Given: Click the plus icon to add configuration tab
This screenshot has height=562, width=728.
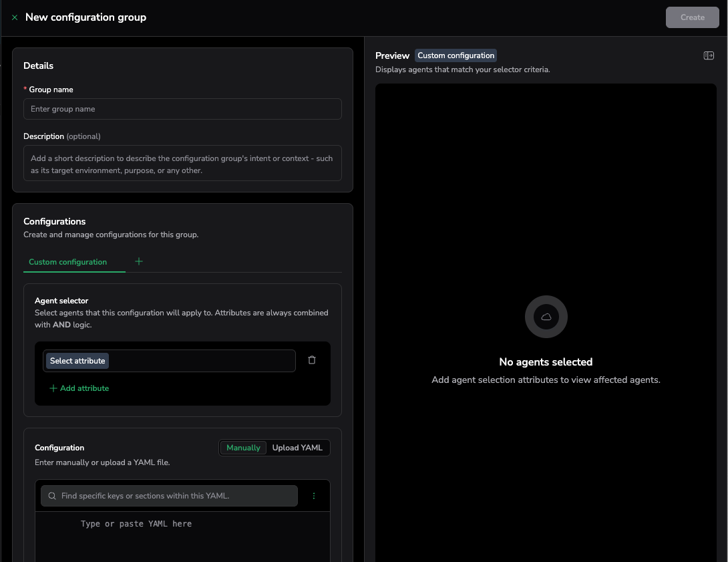Looking at the screenshot, I should (x=139, y=261).
